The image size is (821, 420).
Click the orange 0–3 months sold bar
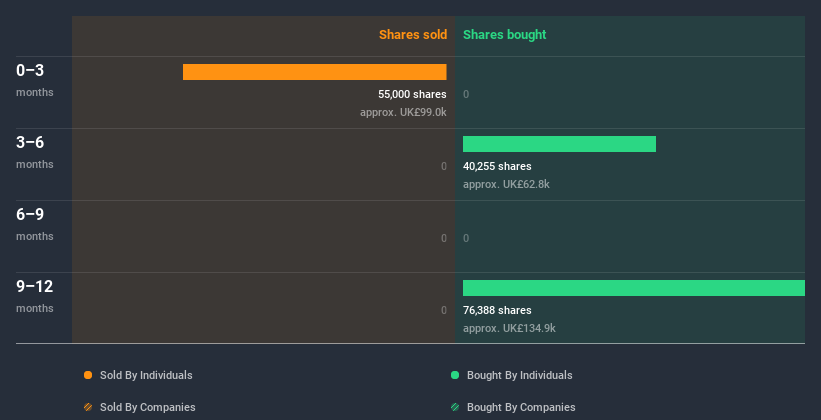(x=315, y=72)
